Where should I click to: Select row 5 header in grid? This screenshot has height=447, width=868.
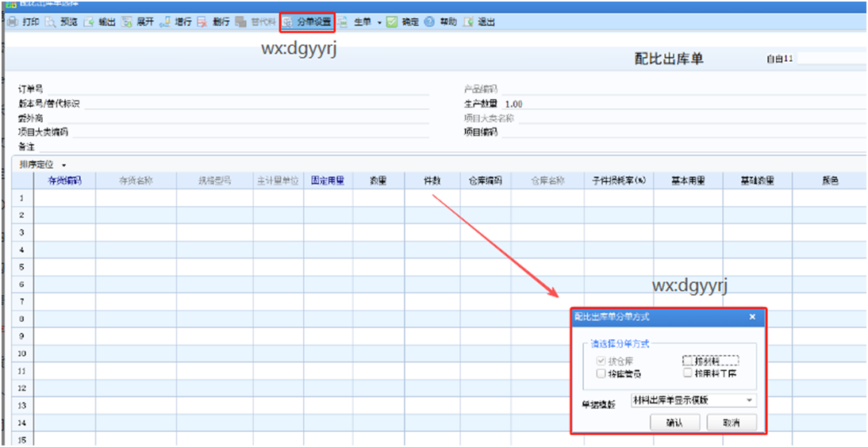(23, 266)
